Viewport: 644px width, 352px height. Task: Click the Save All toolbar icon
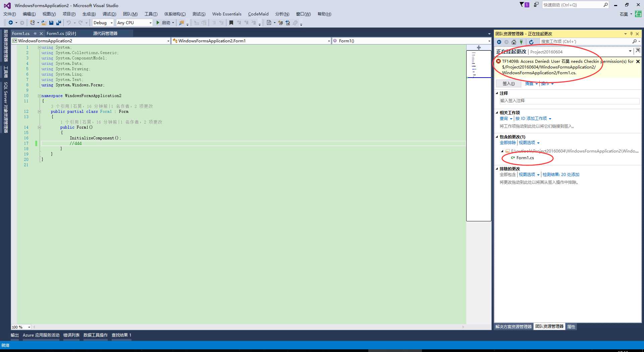(59, 23)
